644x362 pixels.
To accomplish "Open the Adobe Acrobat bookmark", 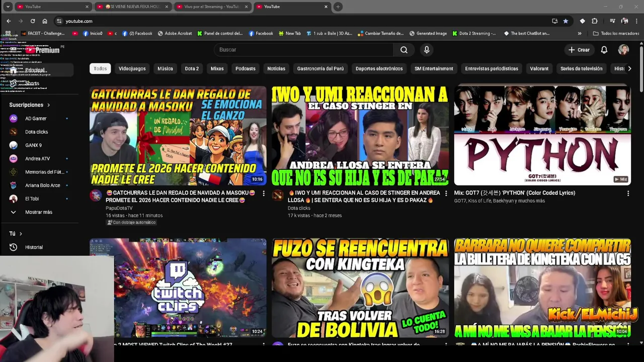I will (x=175, y=33).
